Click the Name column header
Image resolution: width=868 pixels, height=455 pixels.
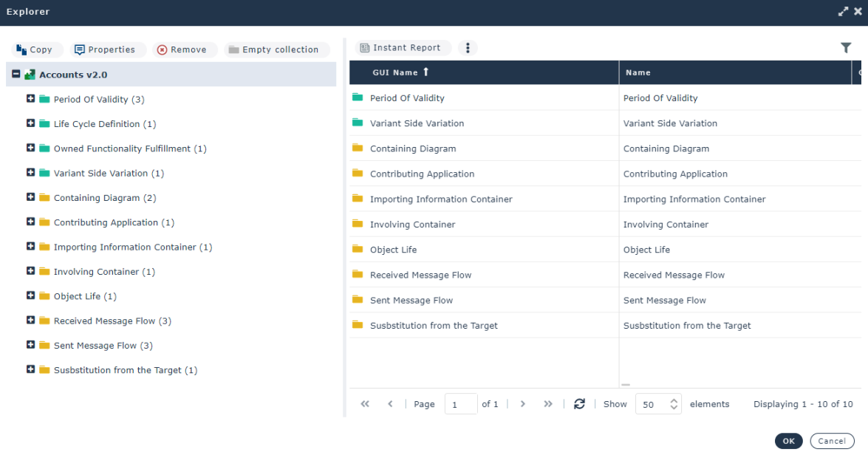click(638, 72)
